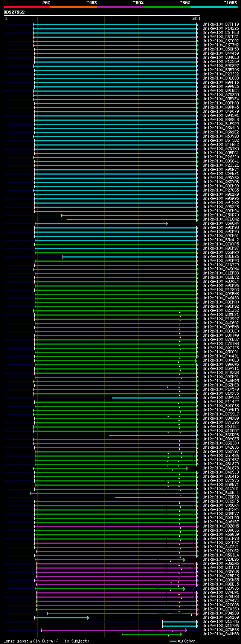Open hit UniRef100_C1N779

tap(221, 265)
